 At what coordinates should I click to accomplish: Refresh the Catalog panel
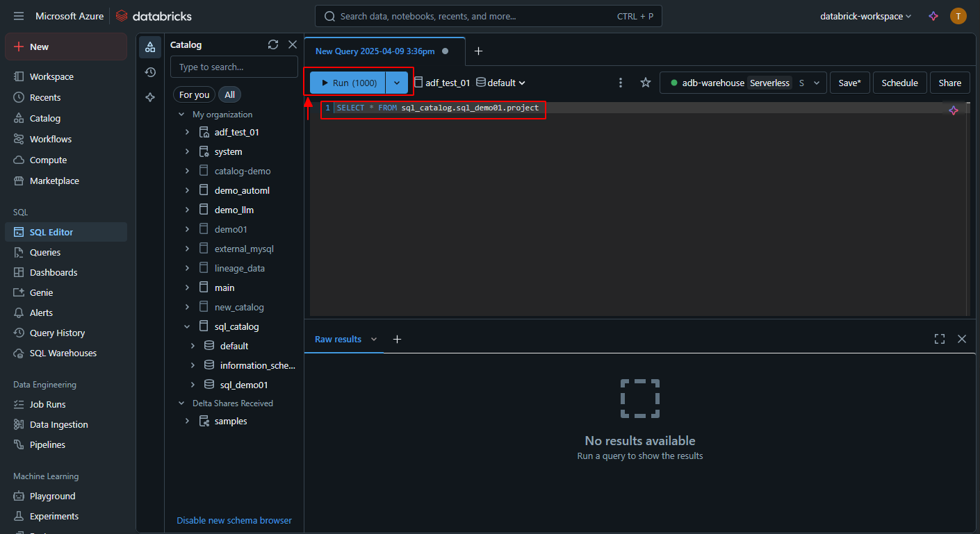[x=273, y=44]
